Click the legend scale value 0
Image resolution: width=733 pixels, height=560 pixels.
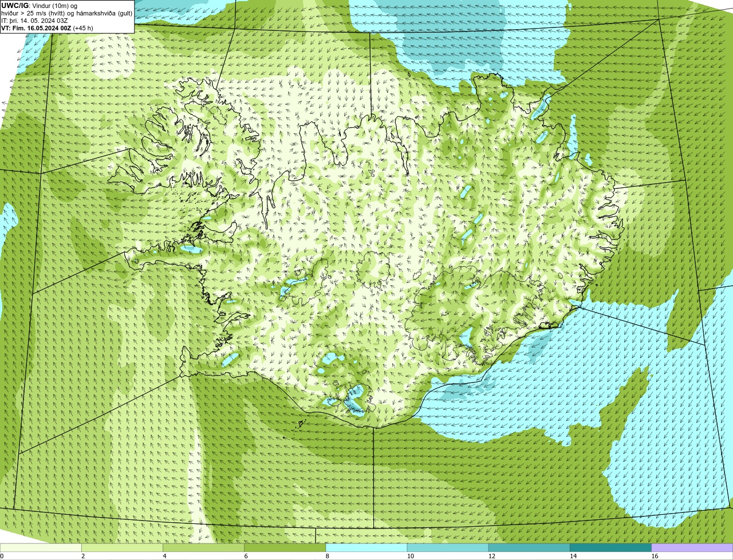[x=2, y=556]
